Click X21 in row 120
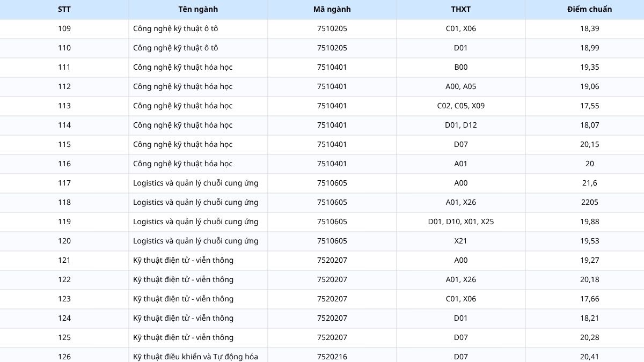Image resolution: width=644 pixels, height=362 pixels. [461, 241]
